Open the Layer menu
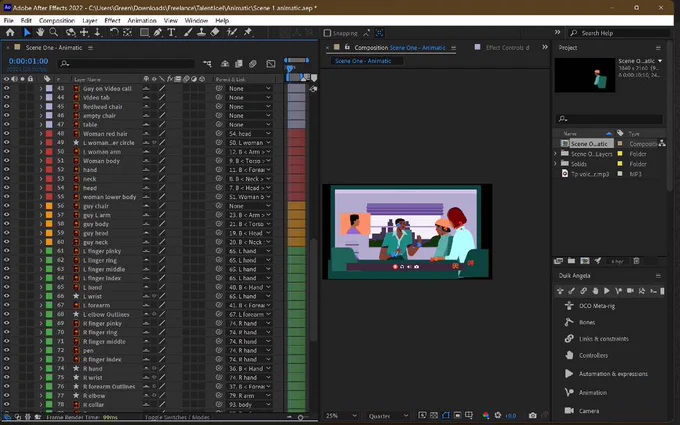The image size is (680, 425). tap(90, 20)
